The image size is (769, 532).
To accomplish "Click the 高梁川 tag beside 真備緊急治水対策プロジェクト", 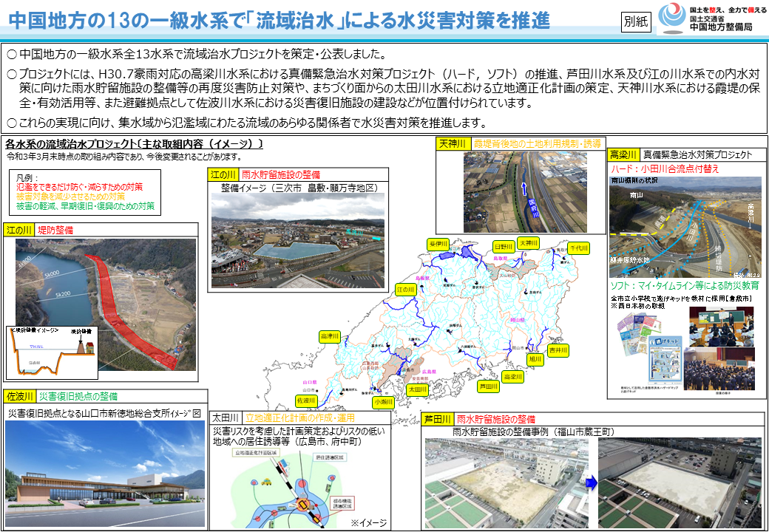I will tap(623, 155).
